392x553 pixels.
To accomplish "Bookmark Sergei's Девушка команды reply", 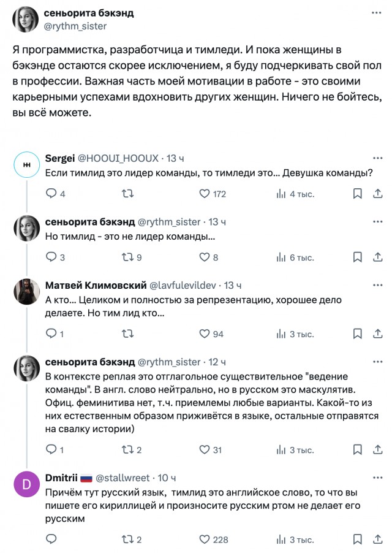I will 356,193.
